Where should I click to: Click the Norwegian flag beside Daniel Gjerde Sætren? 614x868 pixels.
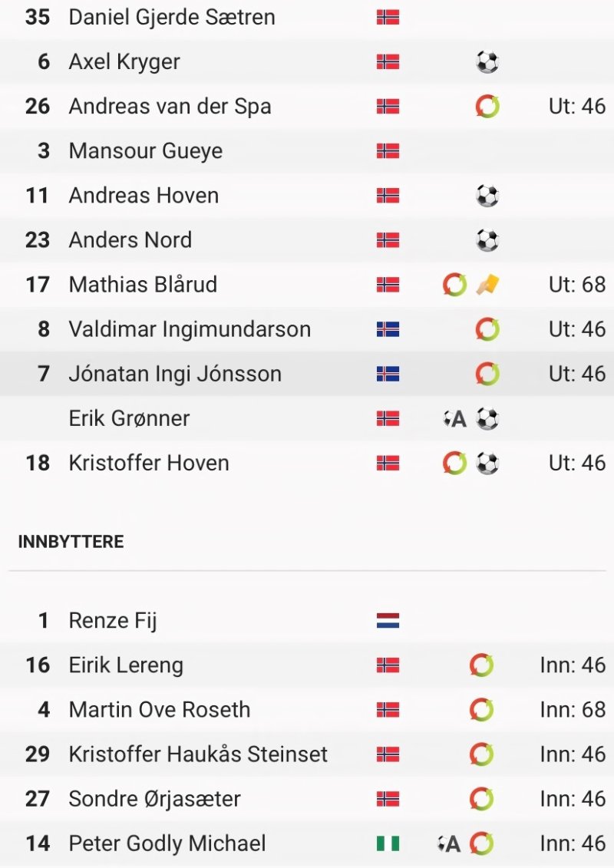[x=388, y=18]
